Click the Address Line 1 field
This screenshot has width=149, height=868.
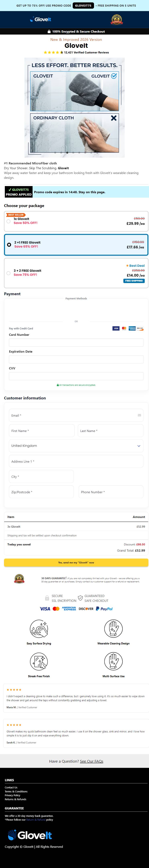76,461
